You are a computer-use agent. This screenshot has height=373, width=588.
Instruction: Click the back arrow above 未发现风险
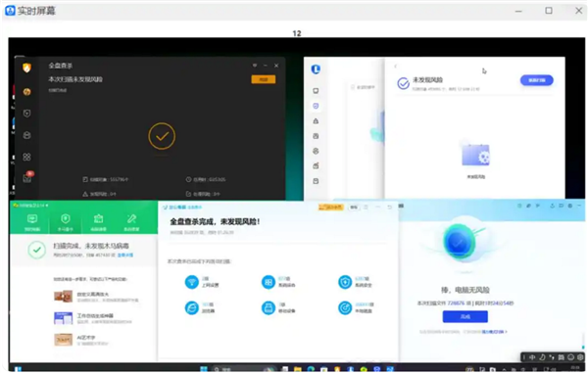pyautogui.click(x=395, y=67)
